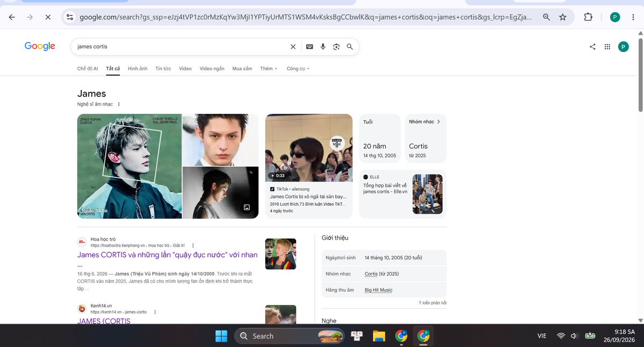Click the address bar zoom magnifier icon
Image resolution: width=644 pixels, height=347 pixels.
point(546,17)
